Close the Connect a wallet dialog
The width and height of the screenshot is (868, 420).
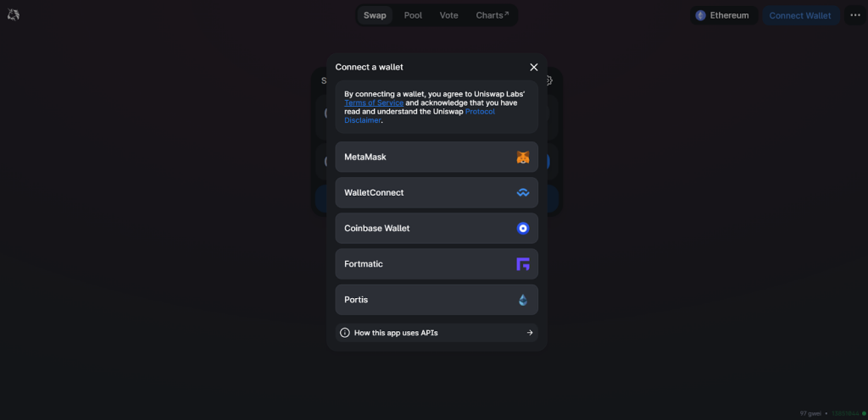[x=534, y=67]
